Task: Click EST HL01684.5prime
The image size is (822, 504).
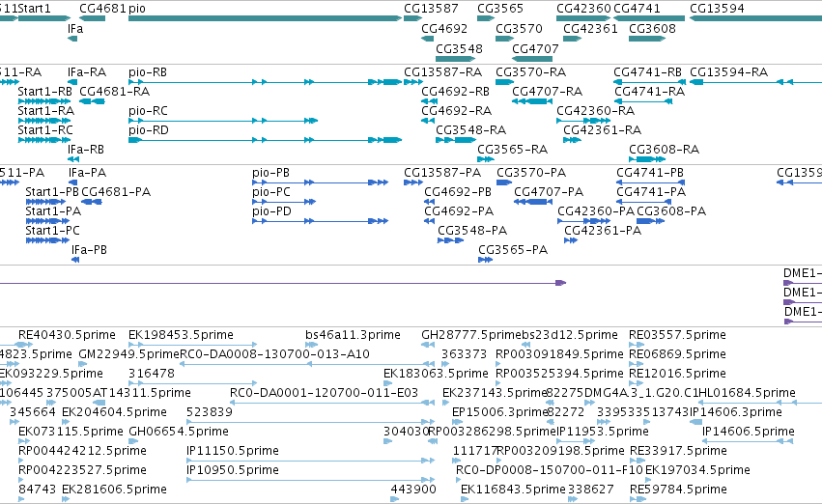Action: point(747,393)
